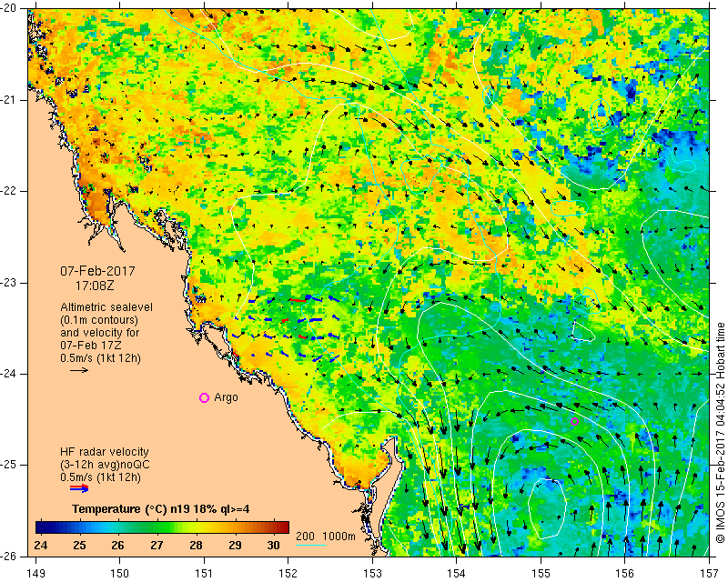The height and width of the screenshot is (582, 728).
Task: Click the 'Argo' legend label
Action: [226, 397]
